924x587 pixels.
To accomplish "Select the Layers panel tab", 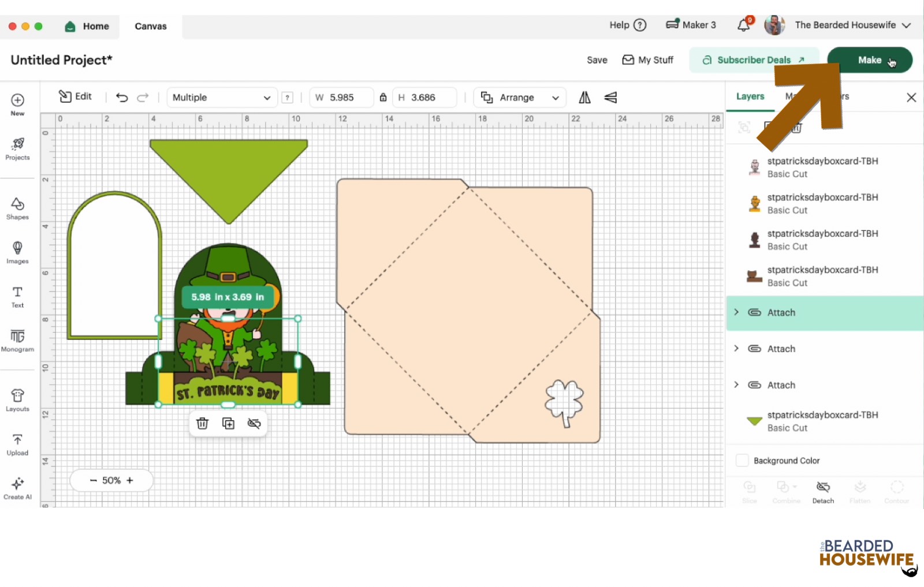I will (750, 96).
